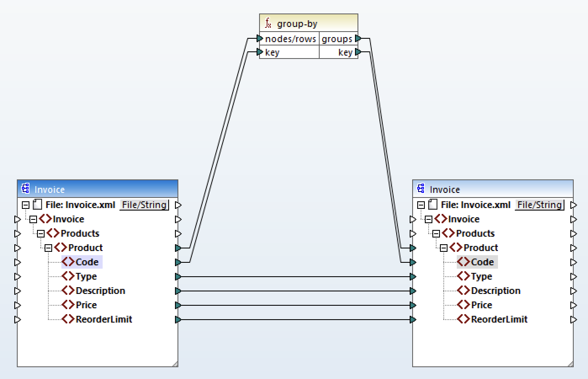Screen dimensions: 588x379
Task: Click input connector of target ReorderLimit
Action: pos(413,320)
